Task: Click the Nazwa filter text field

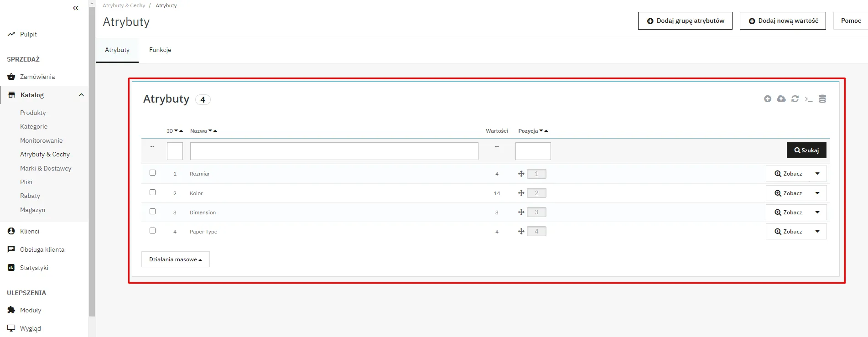Action: point(334,151)
